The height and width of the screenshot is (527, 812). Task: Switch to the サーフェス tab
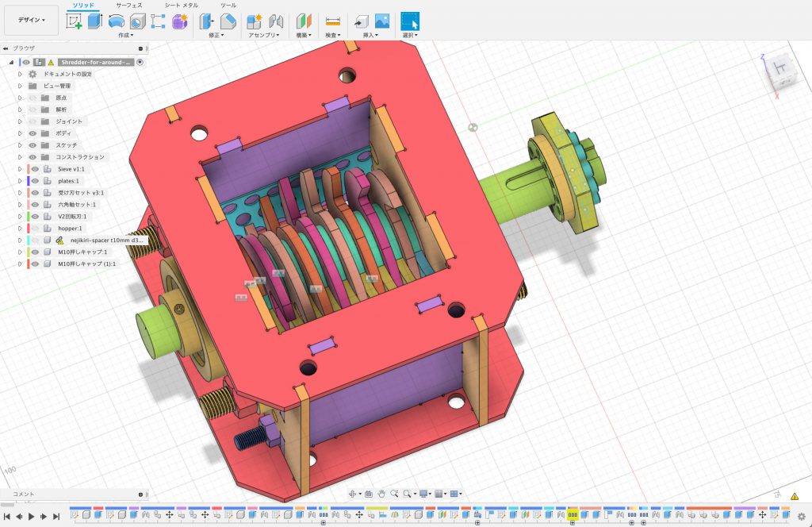(x=129, y=5)
